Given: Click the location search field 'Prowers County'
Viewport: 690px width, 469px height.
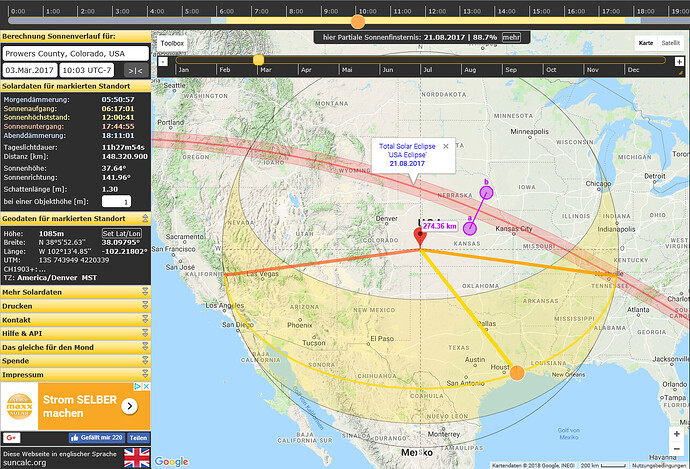Looking at the screenshot, I should pyautogui.click(x=75, y=52).
